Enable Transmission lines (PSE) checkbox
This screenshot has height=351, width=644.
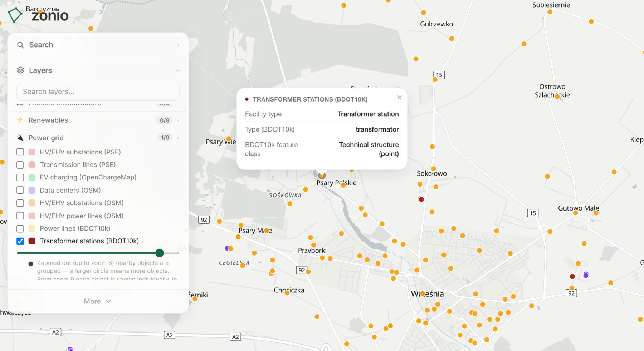pyautogui.click(x=20, y=165)
